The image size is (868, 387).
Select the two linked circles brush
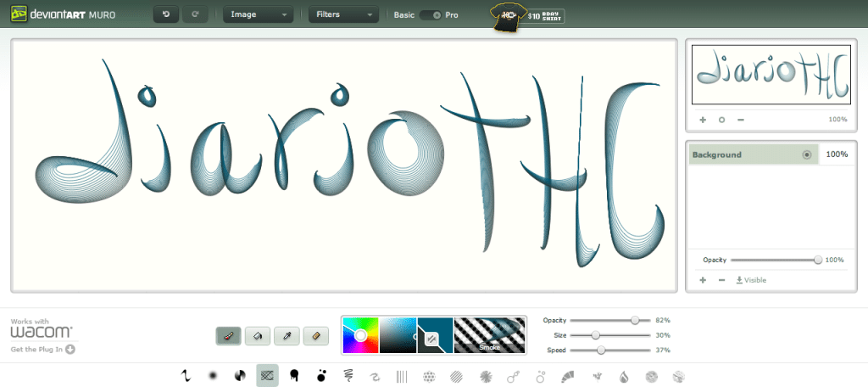513,377
